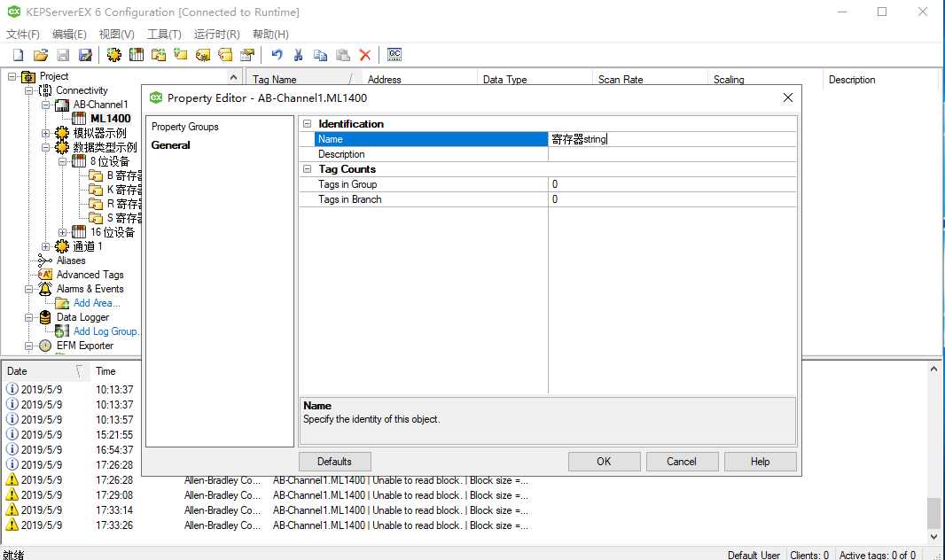Image resolution: width=945 pixels, height=560 pixels.
Task: Open the 文件(F) menu
Action: point(23,35)
